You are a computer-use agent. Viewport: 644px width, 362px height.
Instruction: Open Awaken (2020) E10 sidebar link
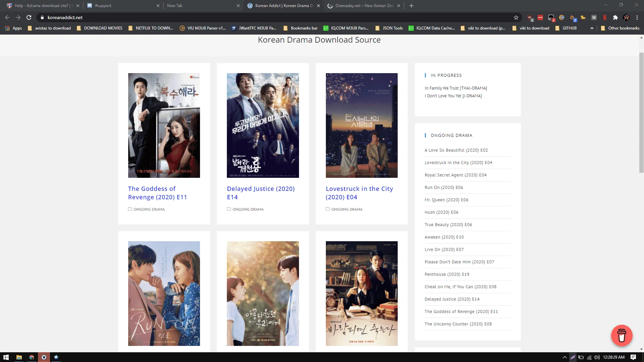click(444, 237)
